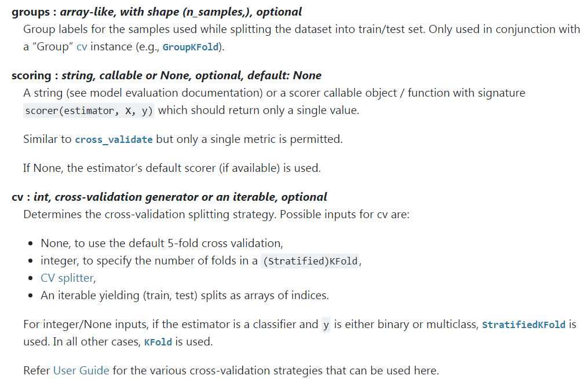Click the 'An iterable yielding (train, test)' bullet
Screen dimensions: 588x379
[184, 296]
